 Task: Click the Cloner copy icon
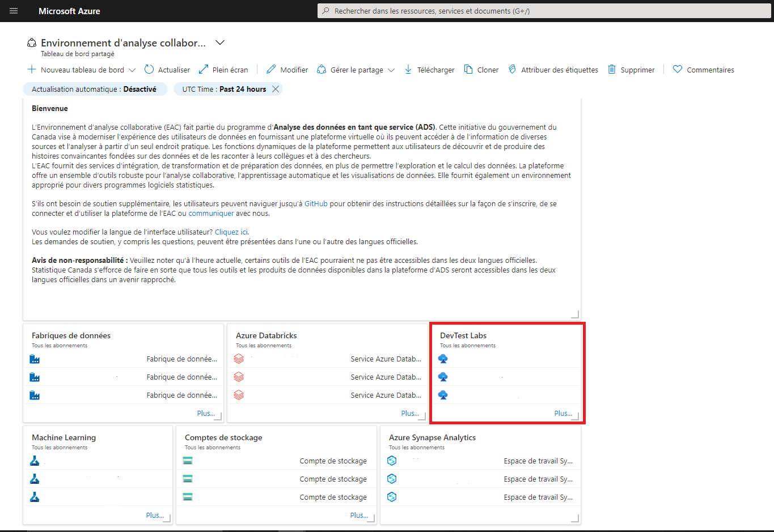point(468,69)
